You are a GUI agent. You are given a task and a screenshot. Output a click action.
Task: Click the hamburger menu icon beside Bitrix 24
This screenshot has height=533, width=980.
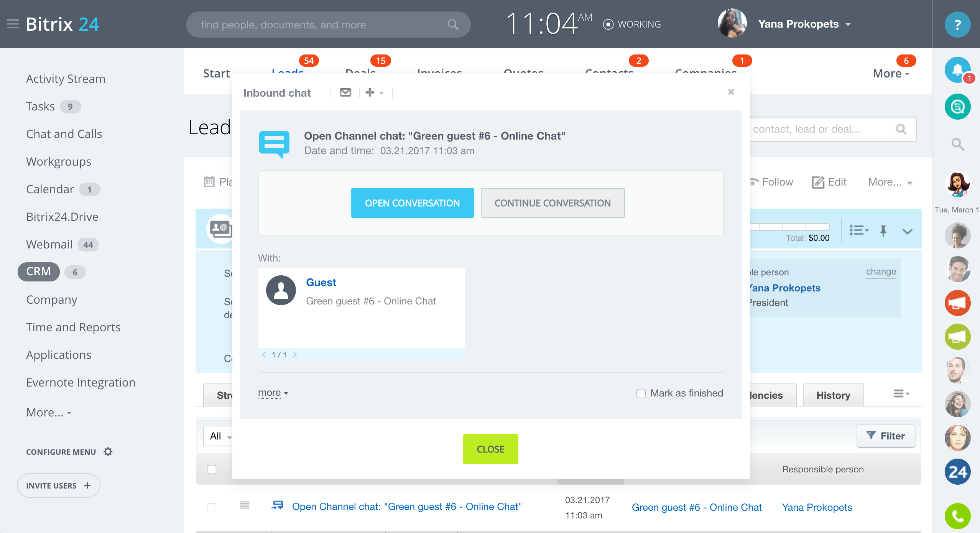[x=13, y=24]
